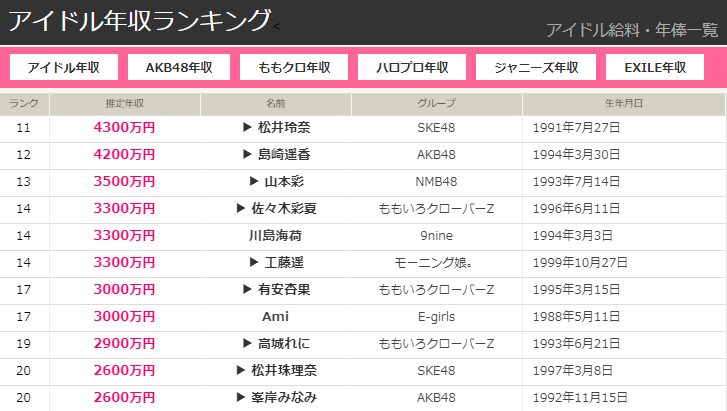Expand the triangle arrow beside 松井珠理奈

click(x=241, y=370)
